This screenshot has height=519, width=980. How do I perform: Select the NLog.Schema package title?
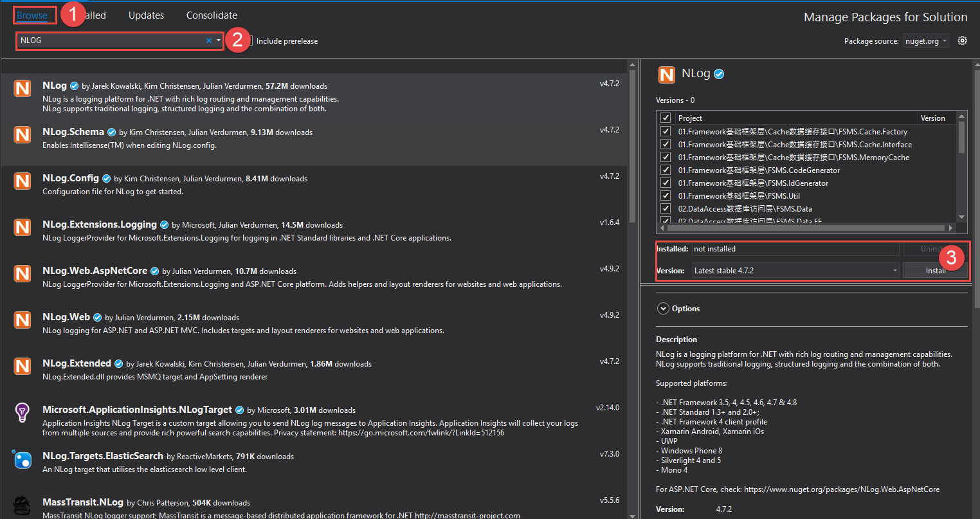coord(73,132)
